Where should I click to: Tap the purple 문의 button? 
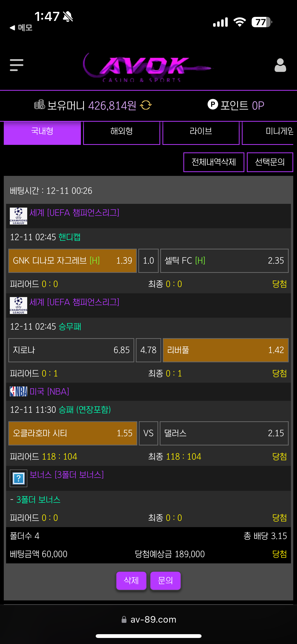point(165,581)
